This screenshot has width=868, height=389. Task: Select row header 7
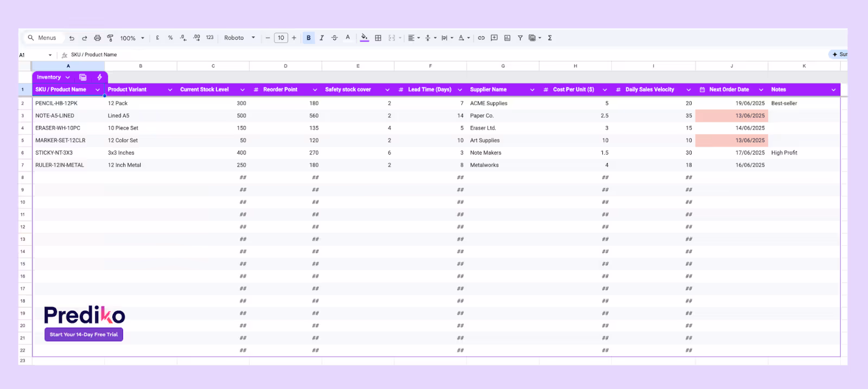(x=25, y=165)
